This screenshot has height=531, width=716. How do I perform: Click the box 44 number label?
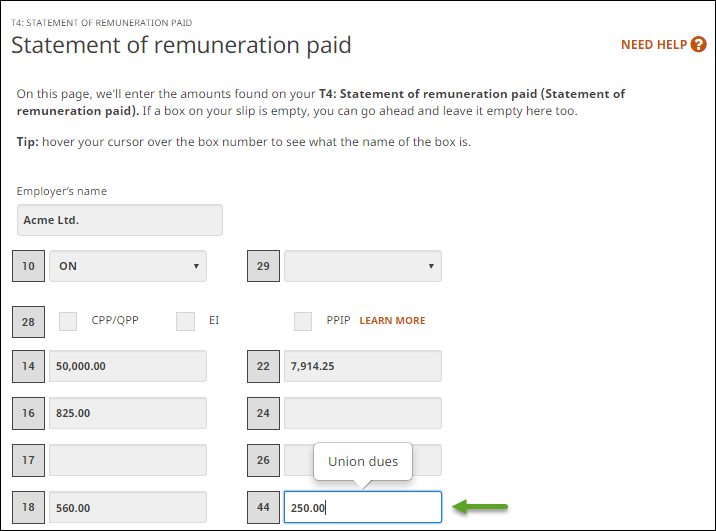click(x=263, y=507)
